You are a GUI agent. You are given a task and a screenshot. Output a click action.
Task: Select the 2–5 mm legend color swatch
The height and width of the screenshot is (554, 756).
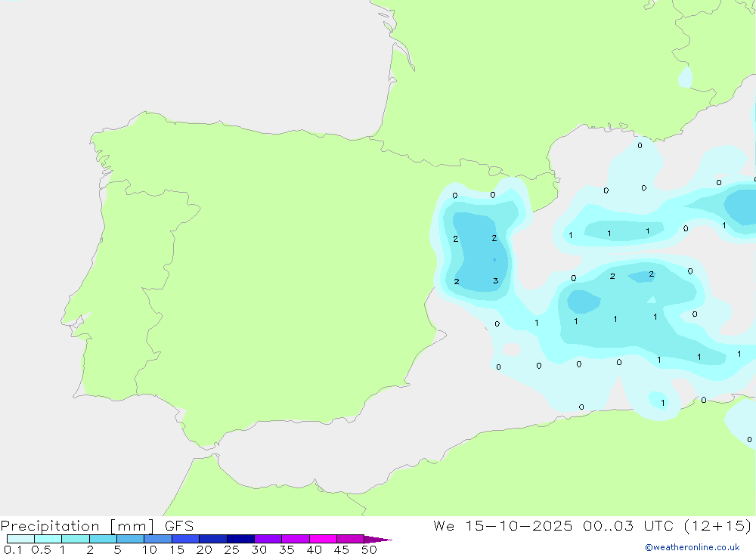(x=103, y=539)
